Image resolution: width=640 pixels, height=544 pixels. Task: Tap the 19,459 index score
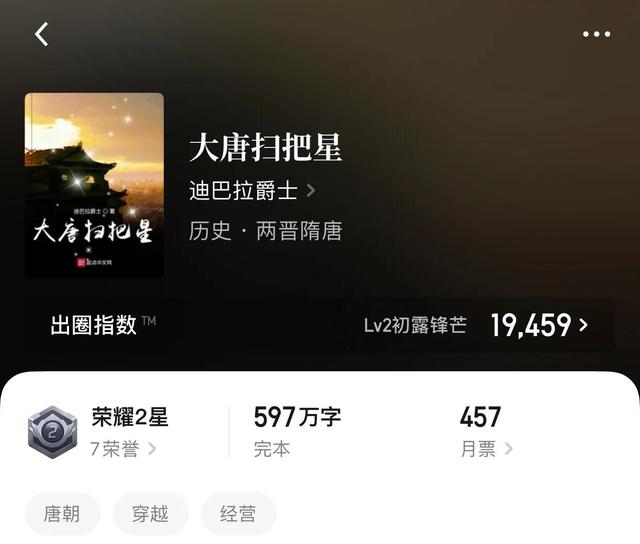531,325
